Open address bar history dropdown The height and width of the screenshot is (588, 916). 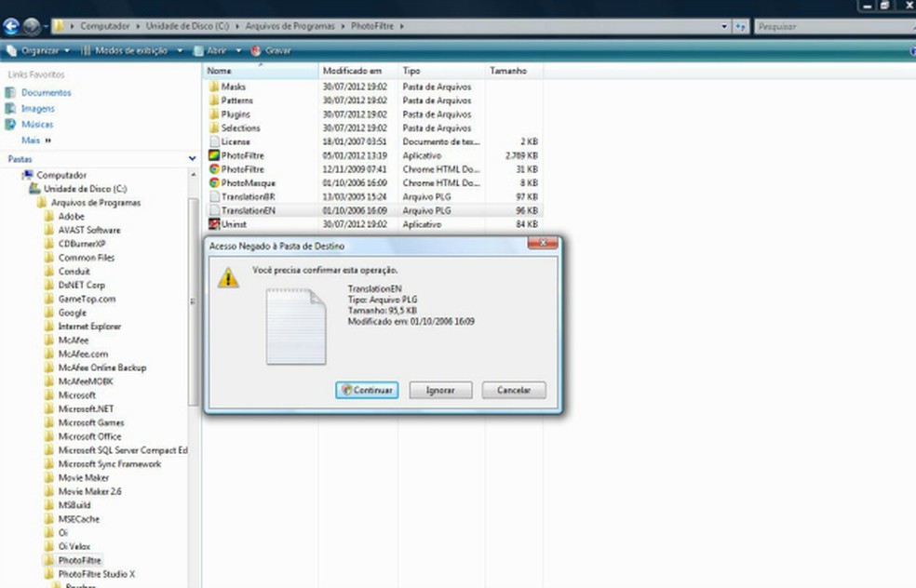point(724,26)
